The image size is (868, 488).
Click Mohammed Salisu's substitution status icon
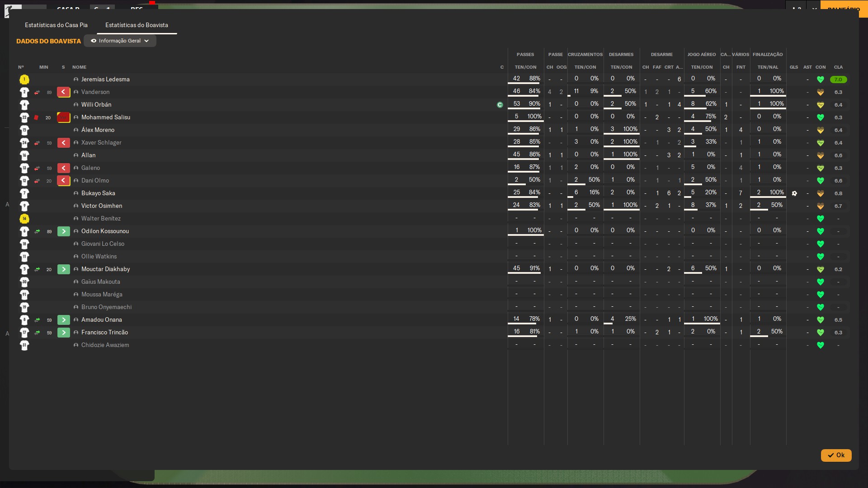pos(63,117)
